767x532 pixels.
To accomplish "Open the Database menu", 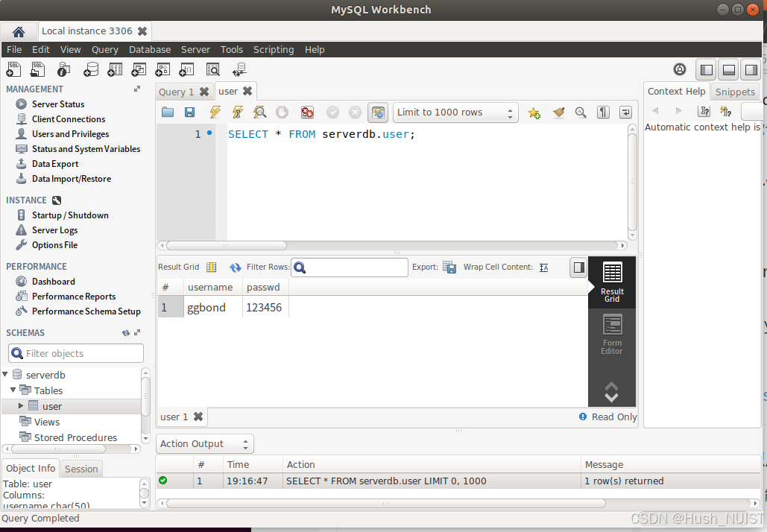I will (x=150, y=50).
